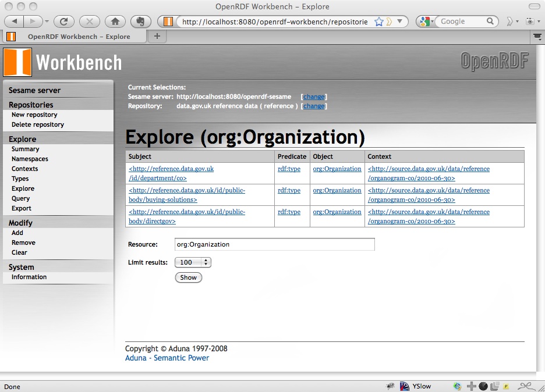Open Sesame server in sidebar

point(34,90)
